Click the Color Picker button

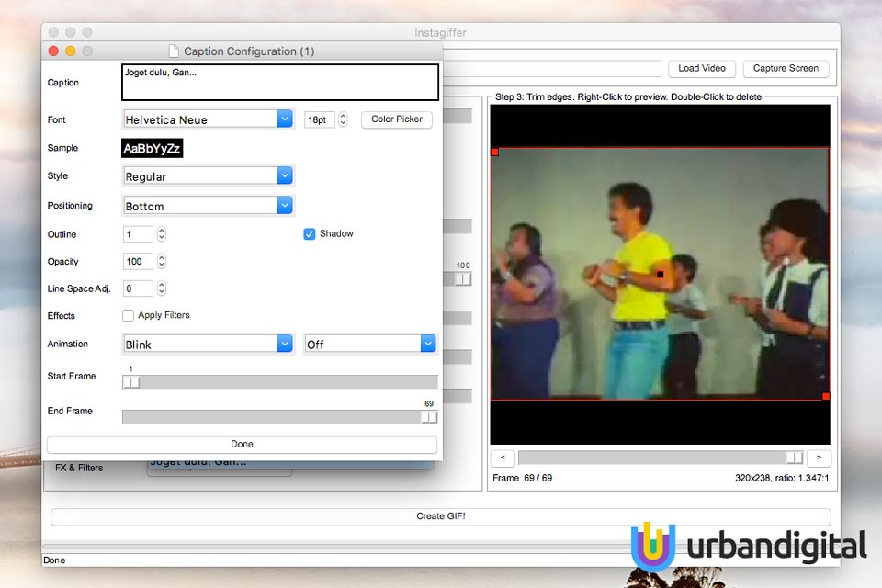(397, 119)
